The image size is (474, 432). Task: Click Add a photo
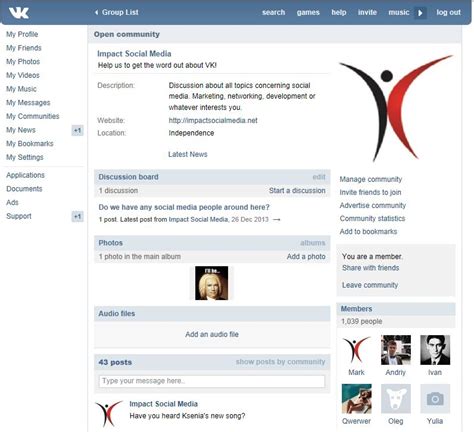306,257
